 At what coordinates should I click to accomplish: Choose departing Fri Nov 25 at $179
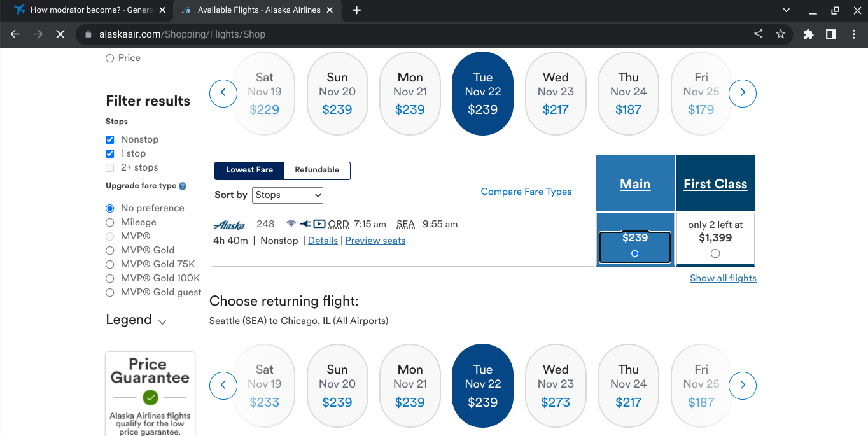point(701,94)
